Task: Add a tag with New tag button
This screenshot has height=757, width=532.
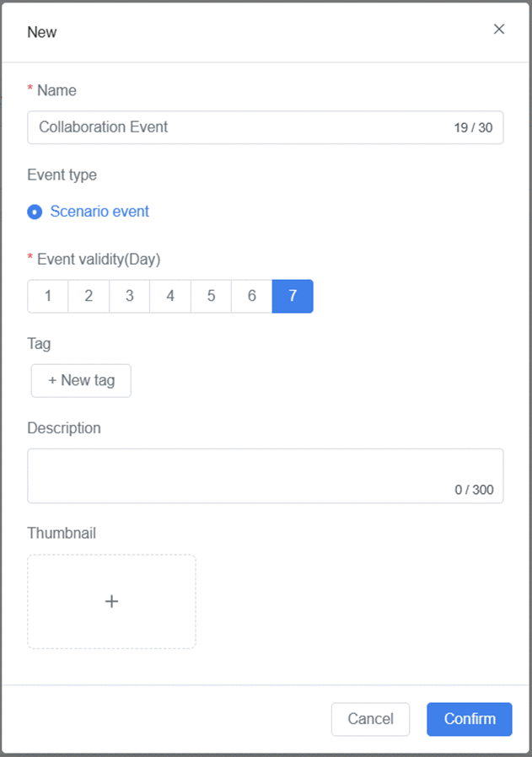Action: tap(81, 380)
